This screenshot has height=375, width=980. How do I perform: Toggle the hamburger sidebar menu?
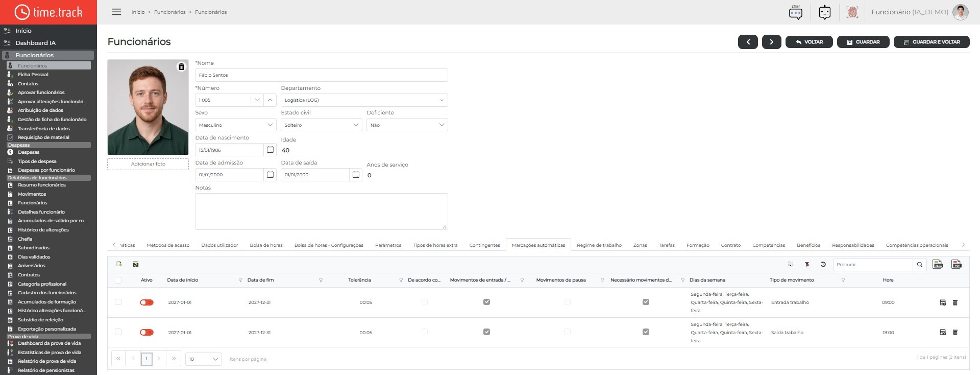116,12
